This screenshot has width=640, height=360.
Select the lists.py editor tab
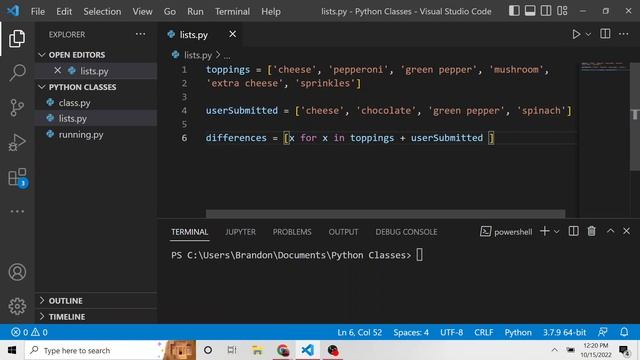click(193, 35)
